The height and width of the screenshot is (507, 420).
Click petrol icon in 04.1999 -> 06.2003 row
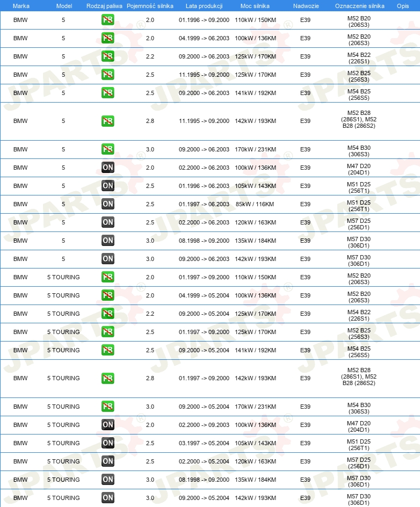click(107, 38)
